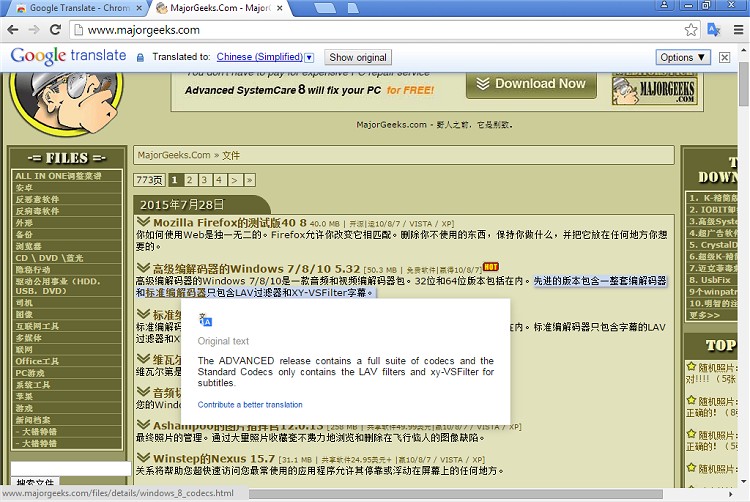Jump to last page with » button
This screenshot has width=750, height=502.
coord(249,180)
